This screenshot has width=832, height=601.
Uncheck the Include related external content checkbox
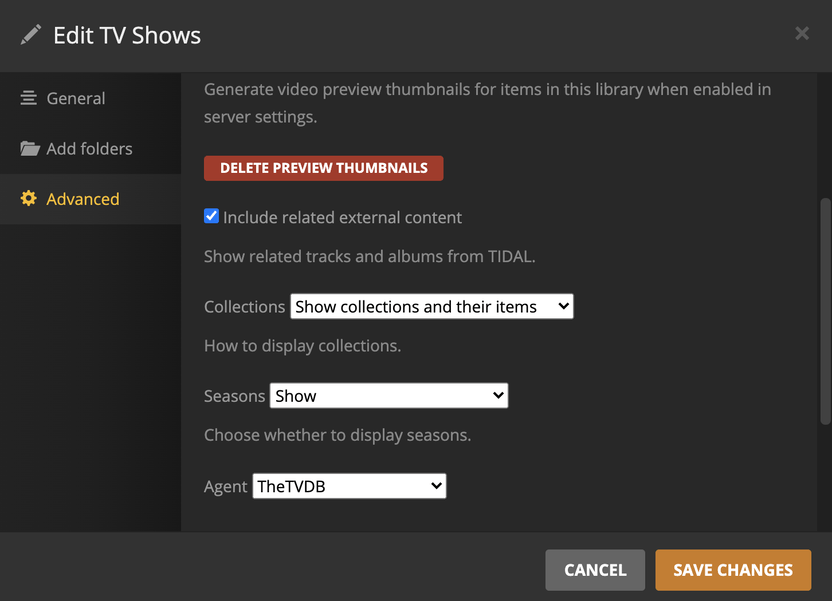[x=211, y=216]
